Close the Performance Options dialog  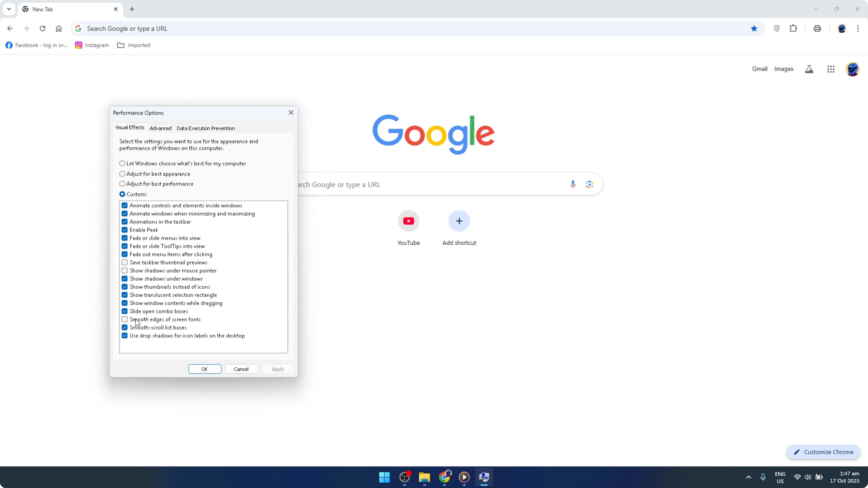point(291,112)
